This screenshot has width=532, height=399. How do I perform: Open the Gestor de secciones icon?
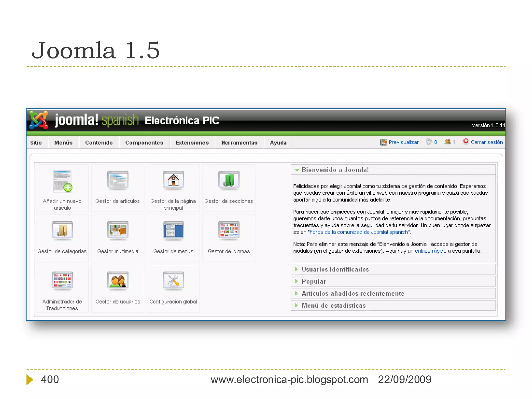click(229, 180)
